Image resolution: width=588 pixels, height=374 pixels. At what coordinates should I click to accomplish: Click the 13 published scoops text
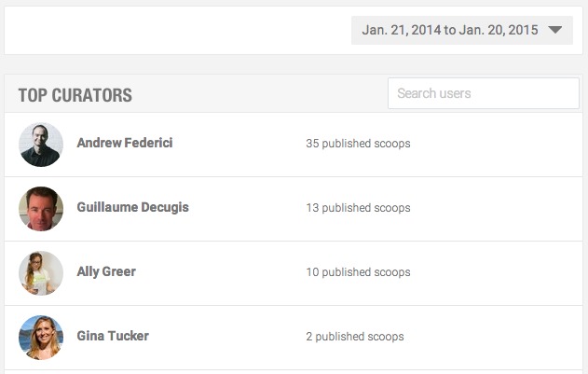[x=358, y=208]
